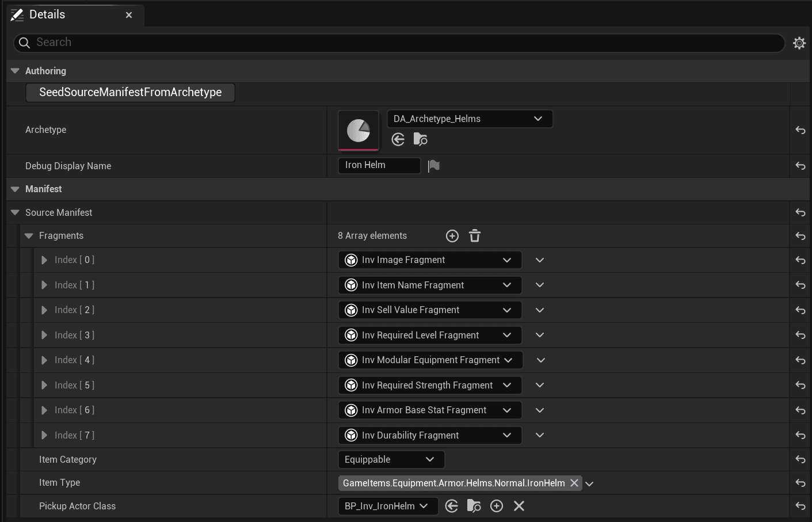Open the Inv Item Name Fragment dropdown
Image resolution: width=812 pixels, height=522 pixels.
click(430, 285)
